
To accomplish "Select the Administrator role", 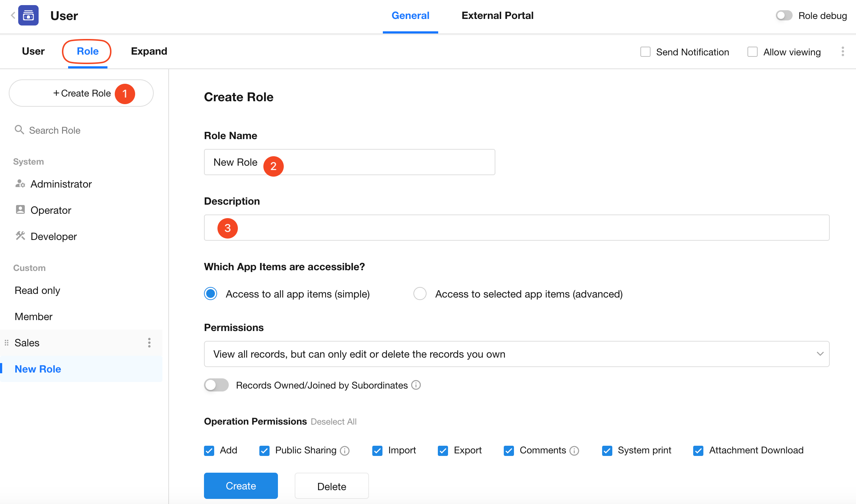I will click(61, 184).
